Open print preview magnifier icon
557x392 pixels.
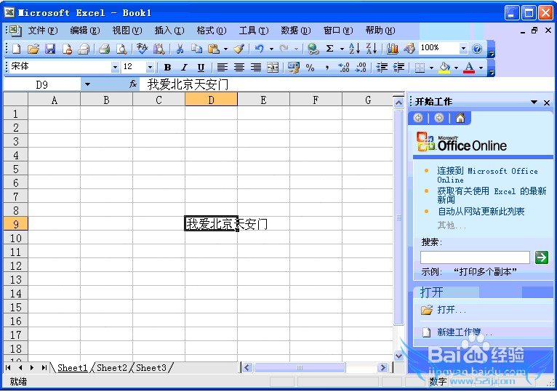tap(121, 49)
